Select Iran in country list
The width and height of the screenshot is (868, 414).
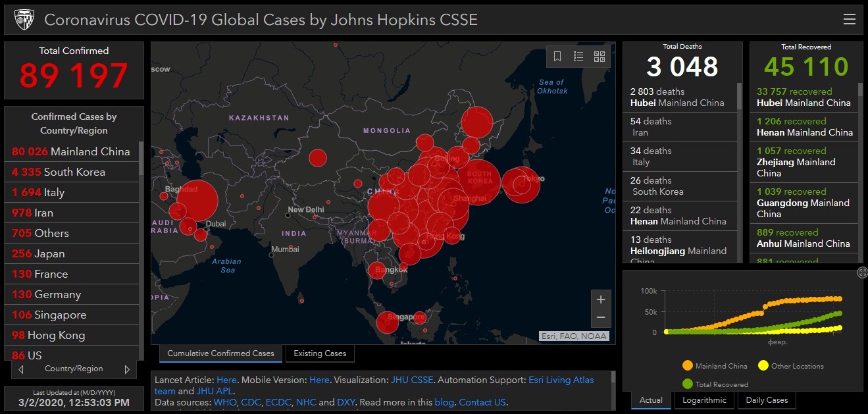(x=71, y=213)
